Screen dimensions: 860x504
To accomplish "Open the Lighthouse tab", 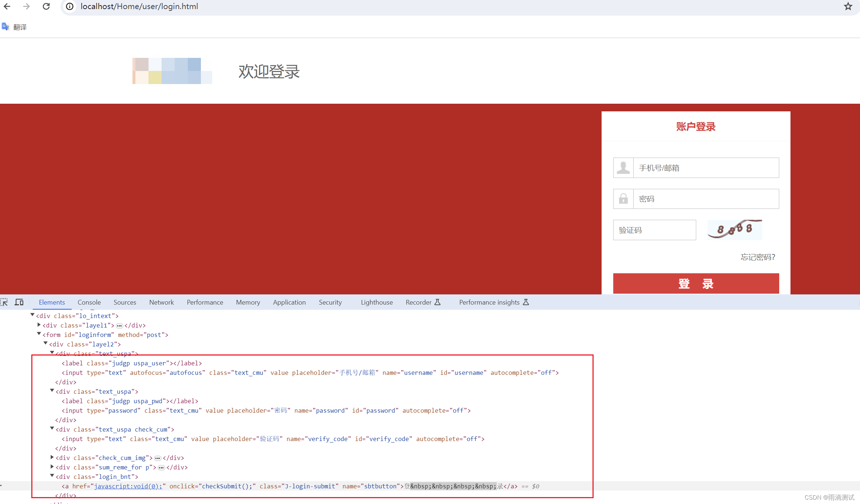I will tap(377, 302).
